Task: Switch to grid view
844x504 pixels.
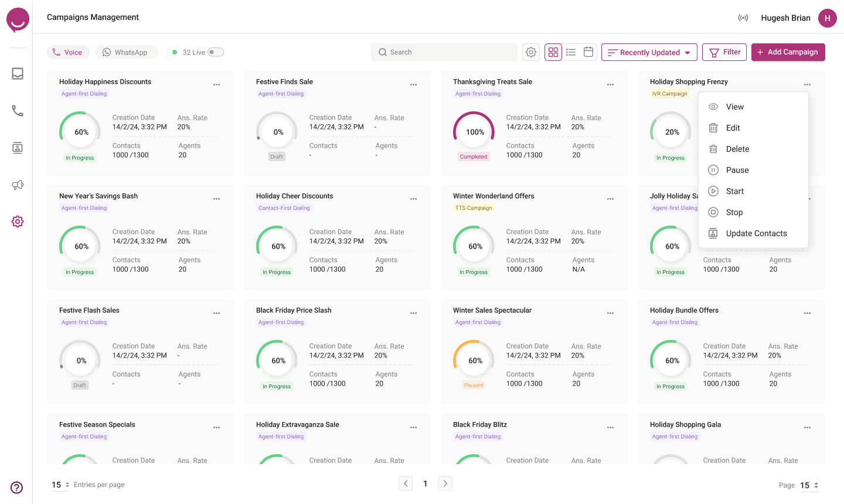Action: (553, 52)
